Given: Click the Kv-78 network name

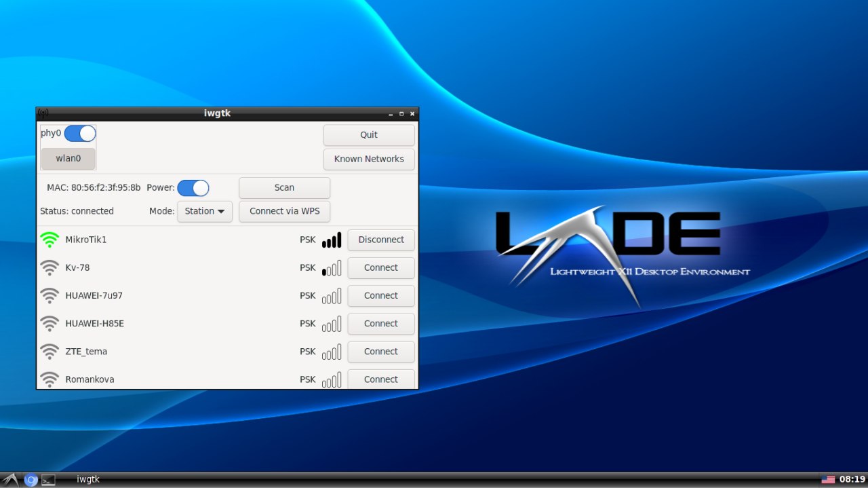Looking at the screenshot, I should click(77, 267).
